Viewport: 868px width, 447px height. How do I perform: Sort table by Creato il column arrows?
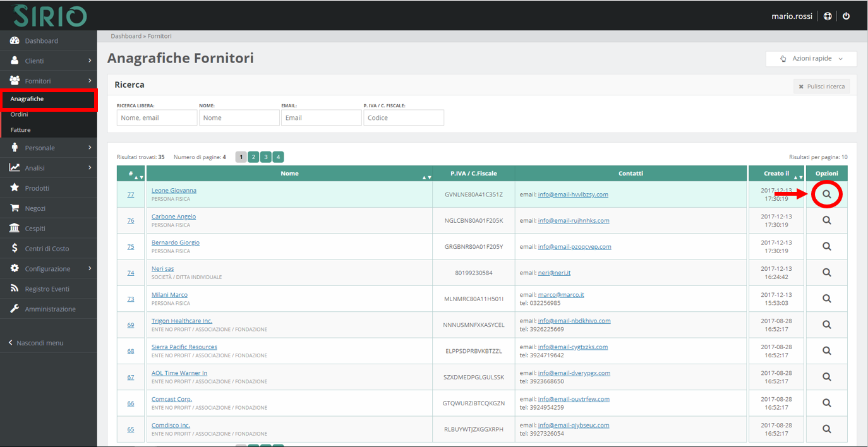pyautogui.click(x=798, y=177)
